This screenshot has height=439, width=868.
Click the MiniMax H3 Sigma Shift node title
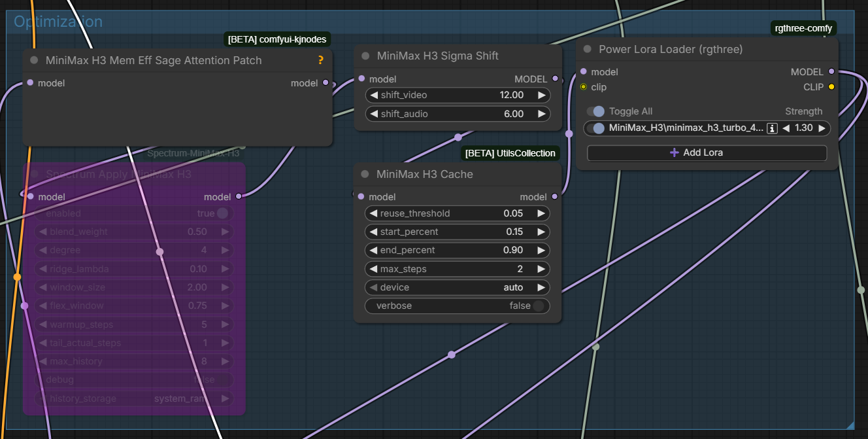[438, 56]
